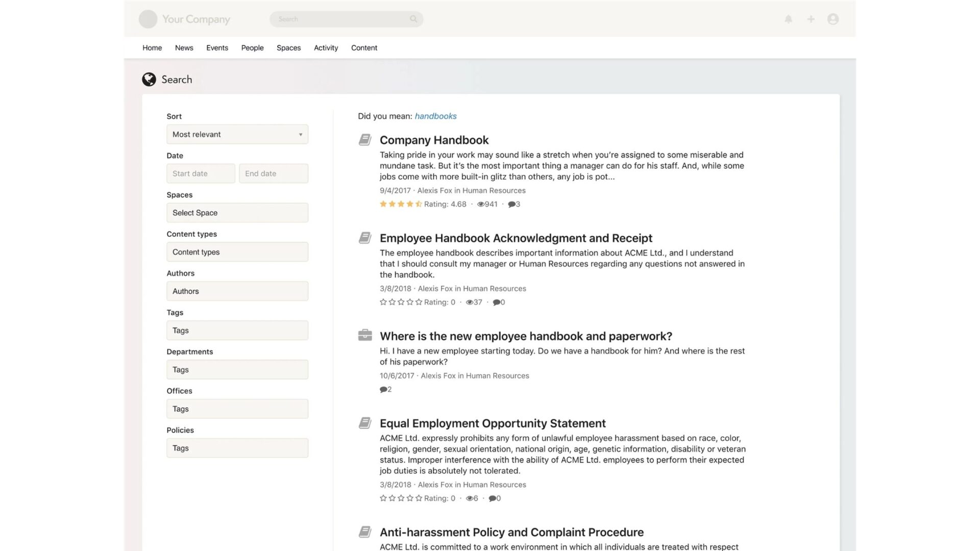Click document icon beside Equal Employment Opportunity Statement
The height and width of the screenshot is (551, 980).
pyautogui.click(x=365, y=423)
